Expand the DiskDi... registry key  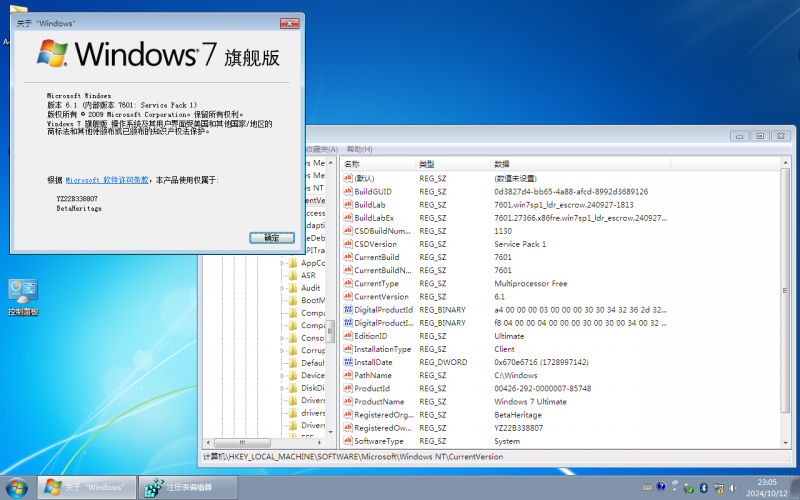(x=282, y=388)
